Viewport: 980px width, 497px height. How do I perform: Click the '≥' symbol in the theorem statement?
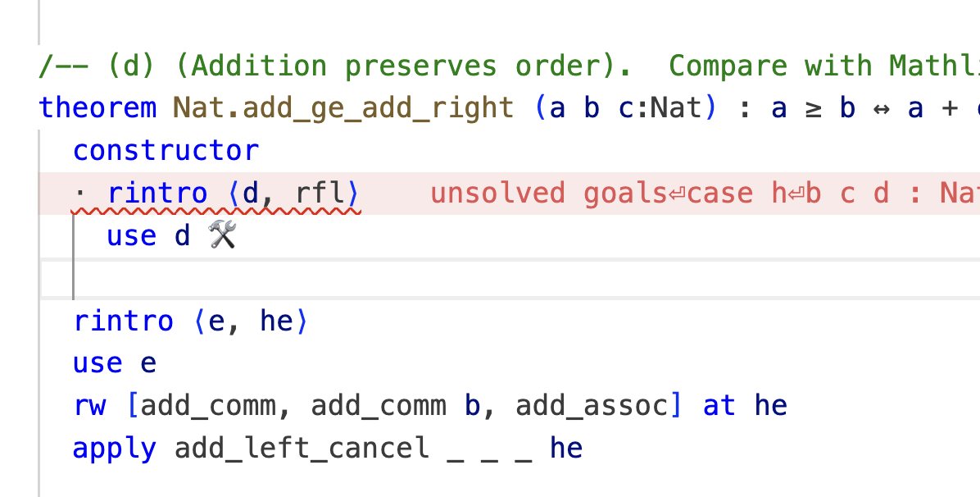812,108
